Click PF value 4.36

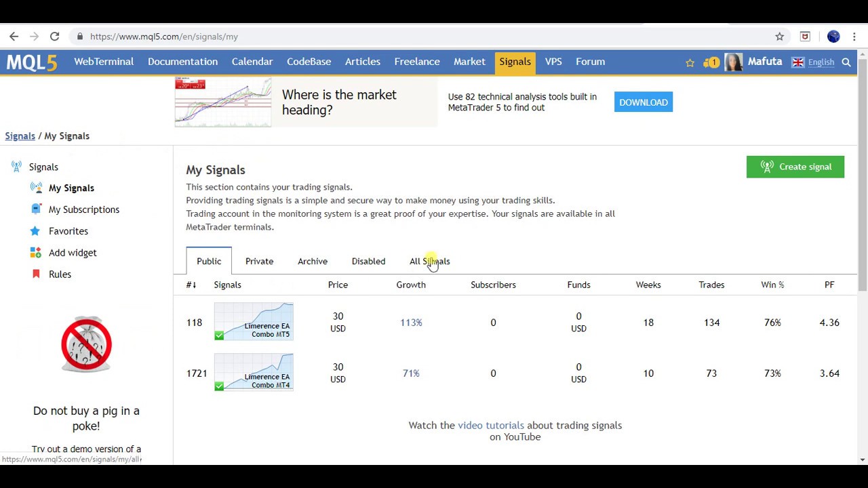[x=829, y=323]
